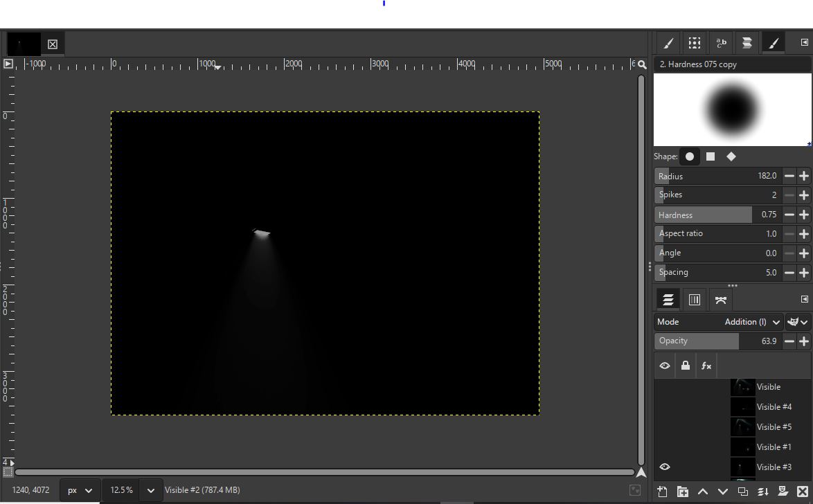
Task: Select the diamond brush shape
Action: pos(731,156)
